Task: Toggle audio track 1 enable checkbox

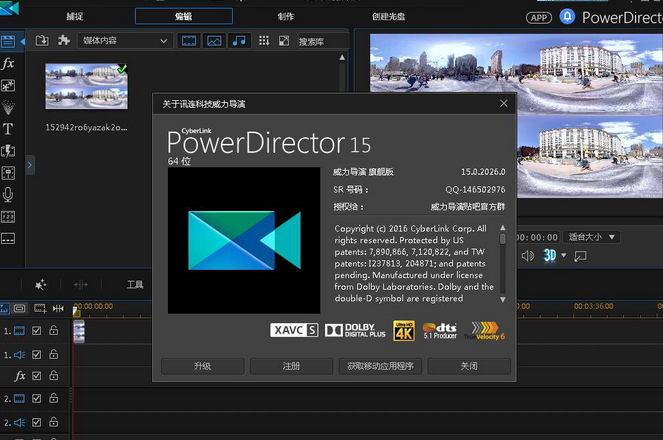Action: coord(37,354)
